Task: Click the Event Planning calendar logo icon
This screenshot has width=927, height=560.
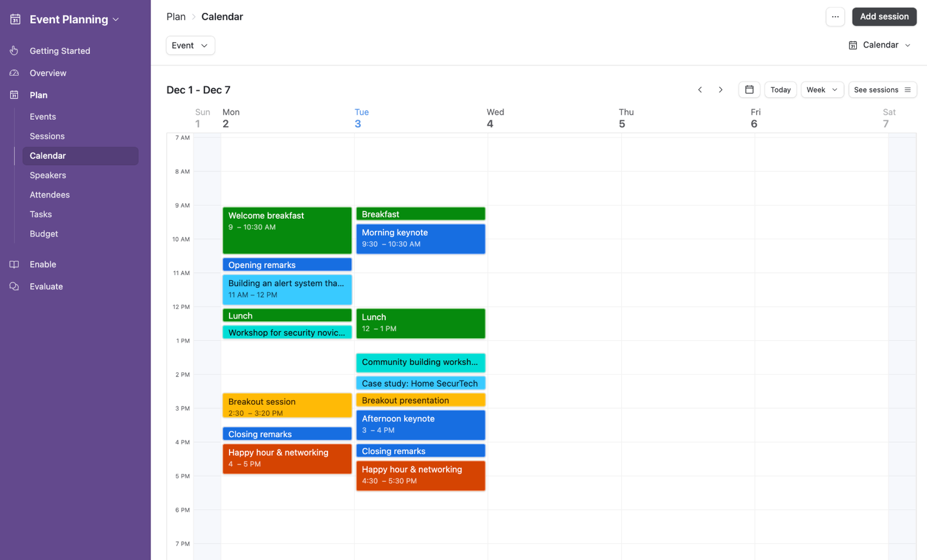Action: pyautogui.click(x=15, y=19)
